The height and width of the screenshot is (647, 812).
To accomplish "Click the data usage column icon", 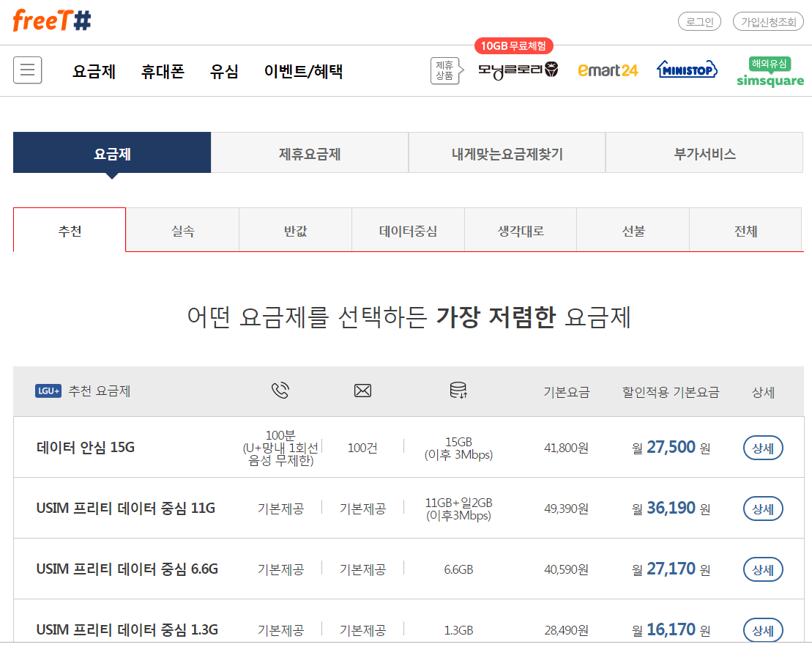I will click(x=458, y=391).
